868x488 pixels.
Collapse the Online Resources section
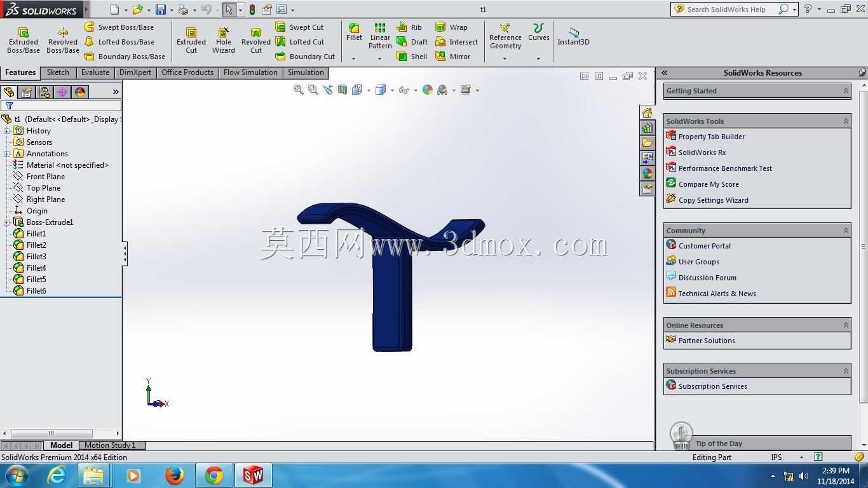tap(846, 325)
